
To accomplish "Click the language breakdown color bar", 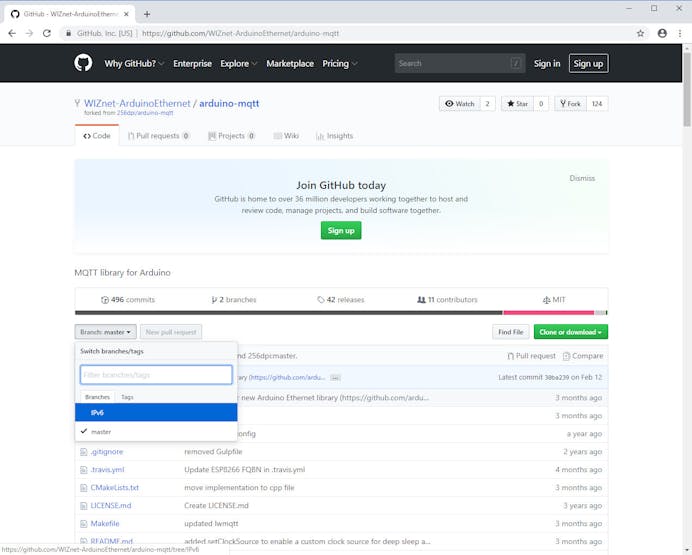I will tap(341, 312).
